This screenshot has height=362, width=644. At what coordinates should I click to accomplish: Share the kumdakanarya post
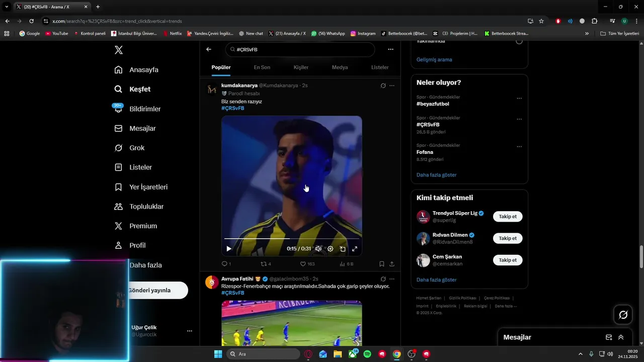point(392,263)
